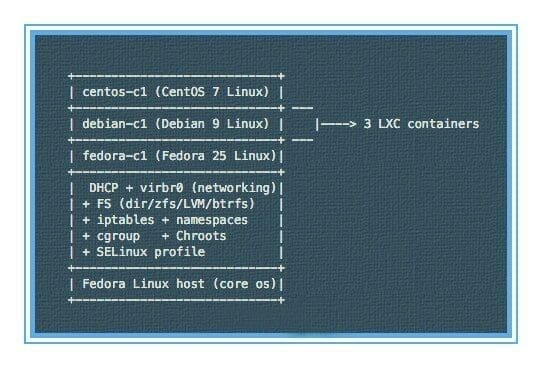This screenshot has width=542, height=368.
Task: Click the '(core os)' text
Action: pos(244,284)
